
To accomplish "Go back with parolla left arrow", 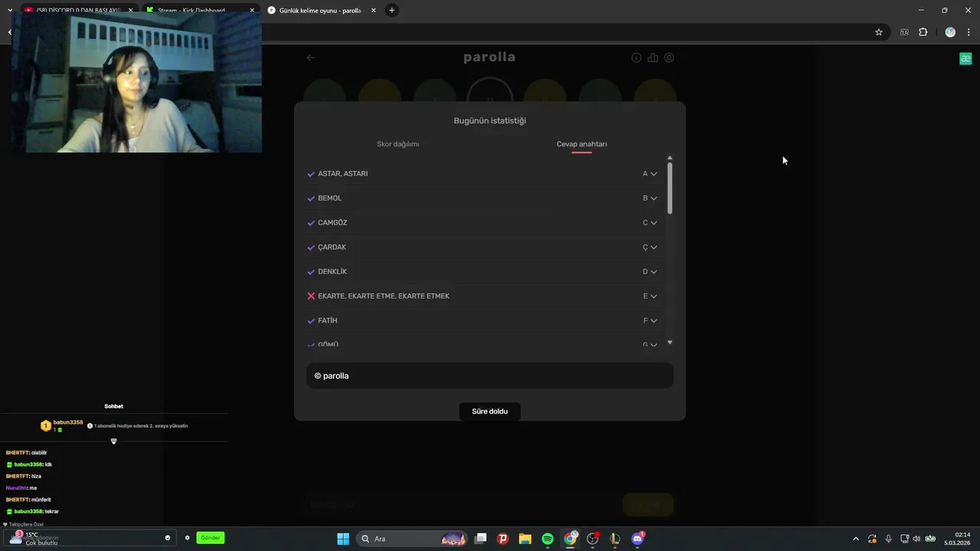I will click(x=311, y=57).
